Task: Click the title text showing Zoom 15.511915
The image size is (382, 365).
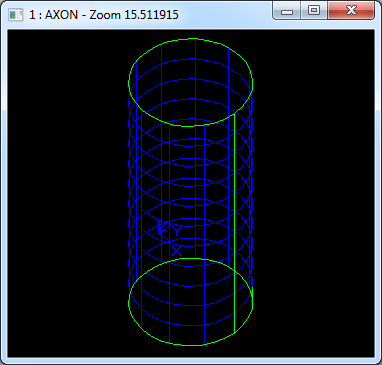Action: tap(134, 15)
